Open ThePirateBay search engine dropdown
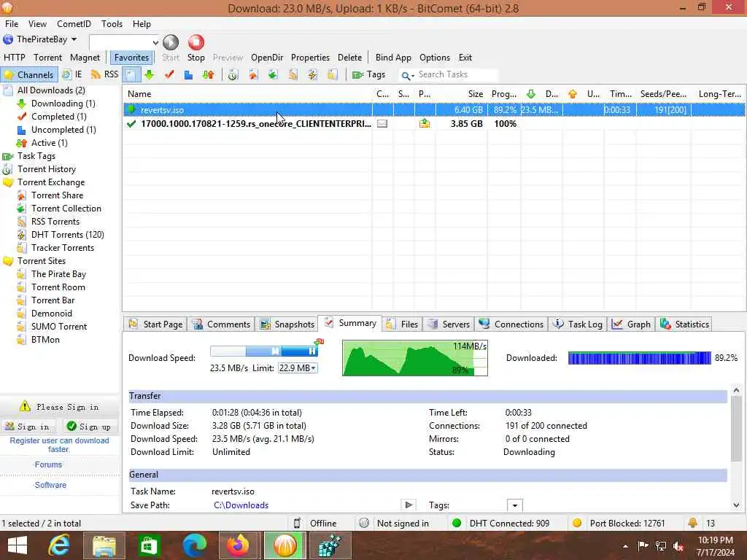 [x=74, y=39]
